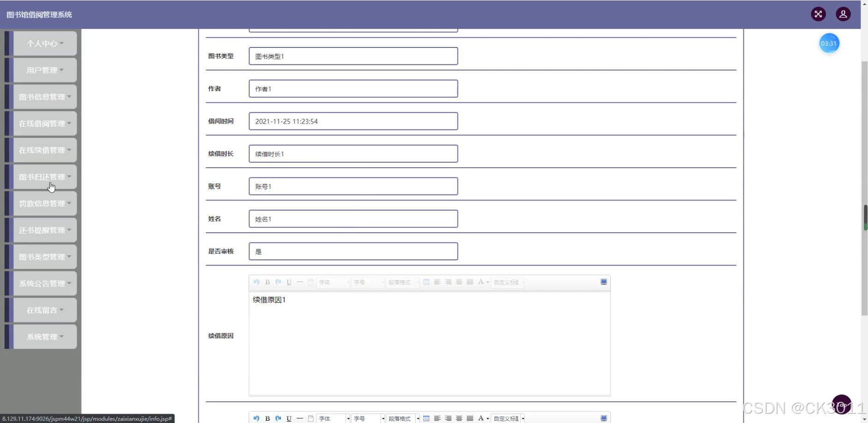Click 罚款信息管理 sidebar button

45,204
